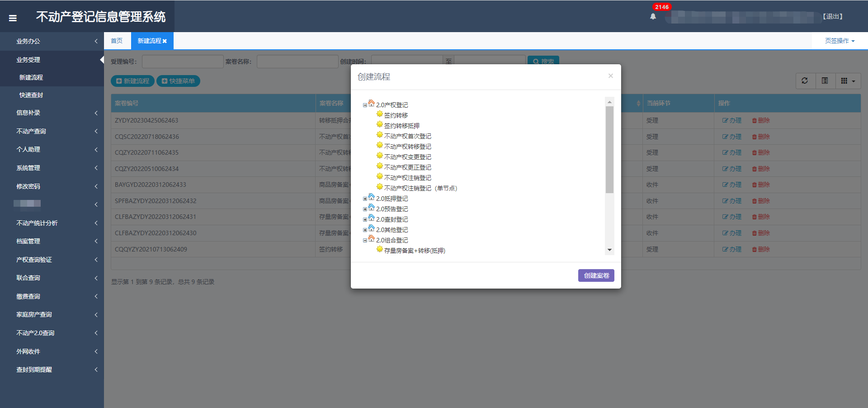Select the 签约转移 process item

click(396, 115)
